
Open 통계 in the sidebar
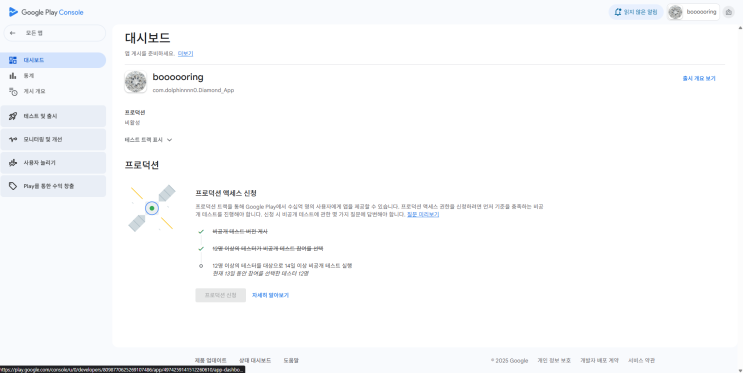[53, 76]
